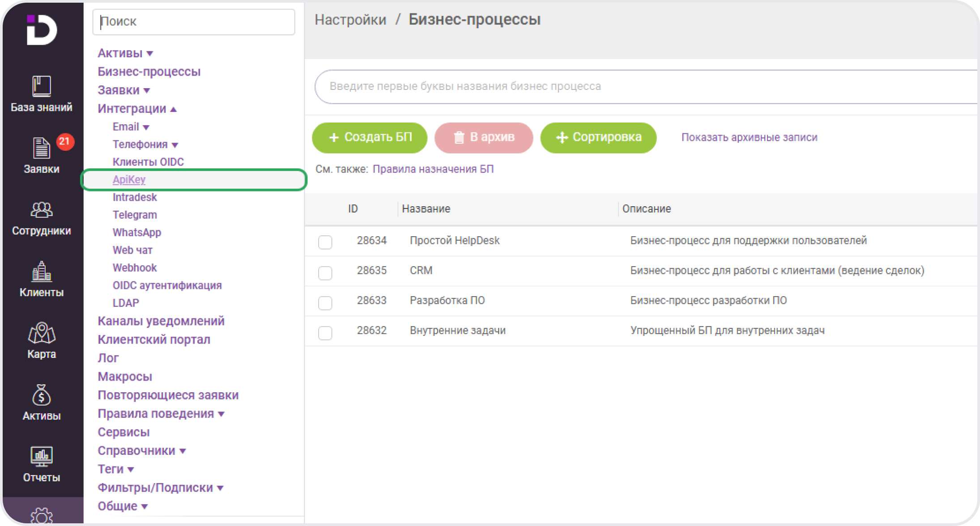980x526 pixels.
Task: Open Заявки document icon in sidebar
Action: [41, 148]
